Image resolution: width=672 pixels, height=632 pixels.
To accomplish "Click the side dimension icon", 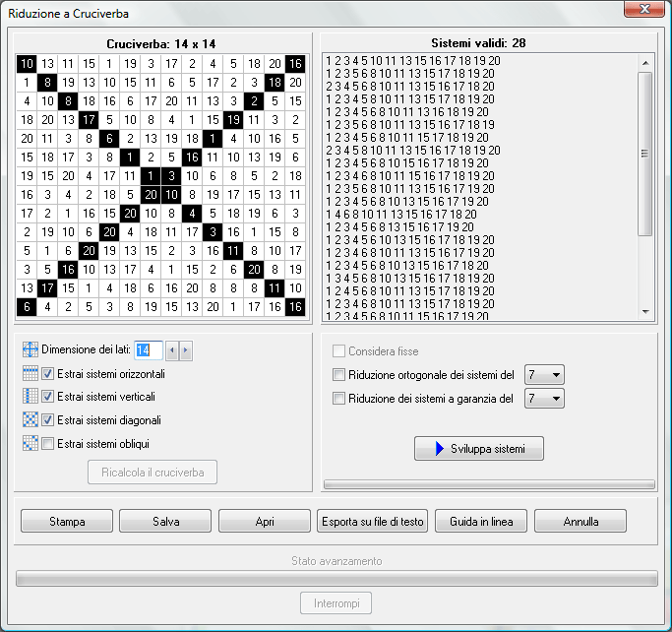I will [x=30, y=350].
